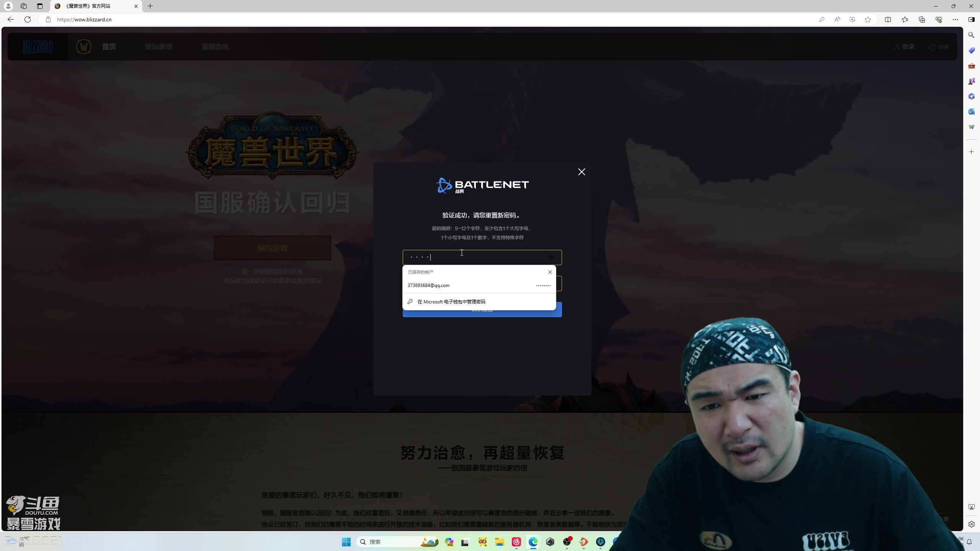Open the sidebar Tools briefcase icon

[972, 66]
